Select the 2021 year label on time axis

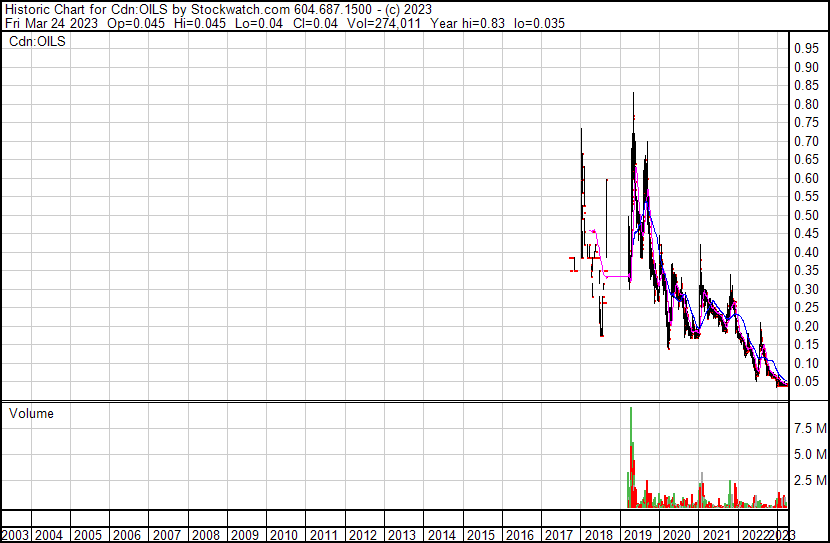[715, 535]
